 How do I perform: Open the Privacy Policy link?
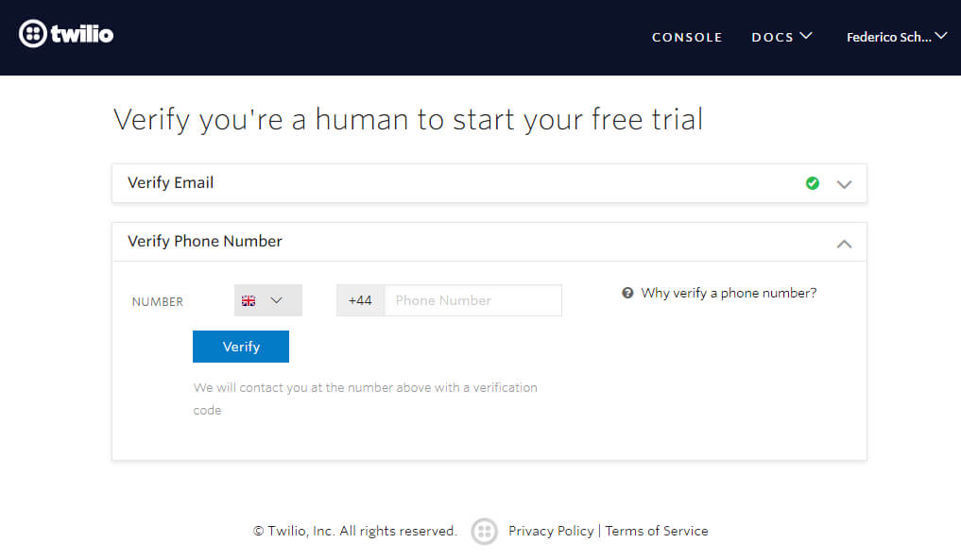(551, 531)
